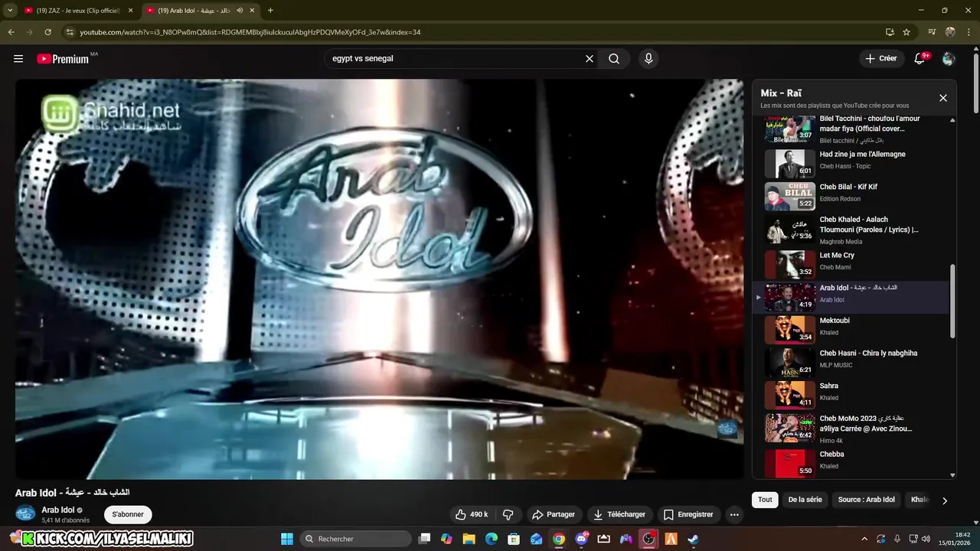Install app icon in address bar

[x=890, y=32]
